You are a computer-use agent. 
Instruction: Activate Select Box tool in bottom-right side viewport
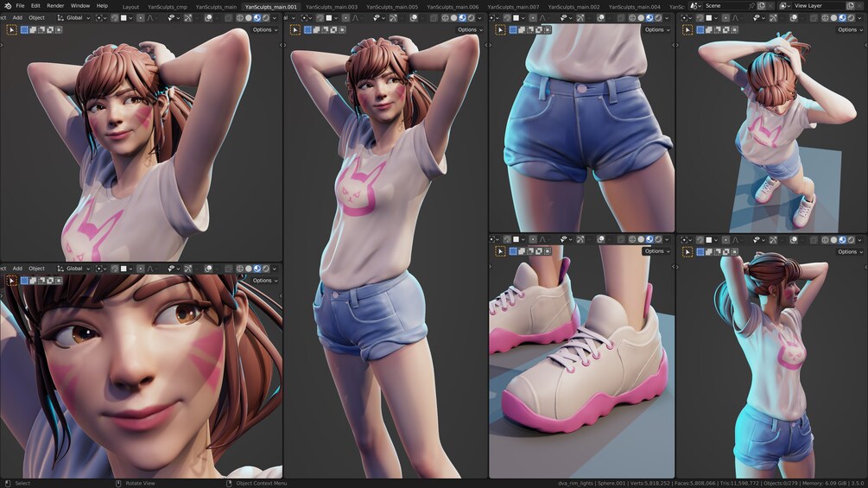(x=687, y=251)
